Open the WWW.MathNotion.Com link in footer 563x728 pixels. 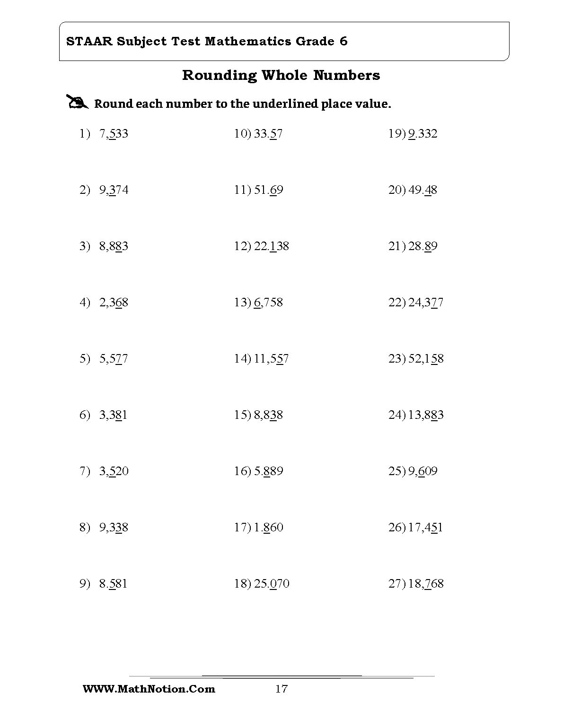pos(149,689)
